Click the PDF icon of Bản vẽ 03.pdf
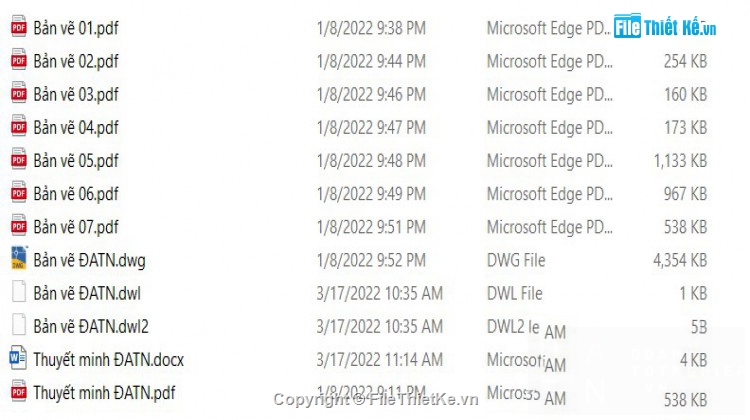The height and width of the screenshot is (420, 750). pos(19,92)
